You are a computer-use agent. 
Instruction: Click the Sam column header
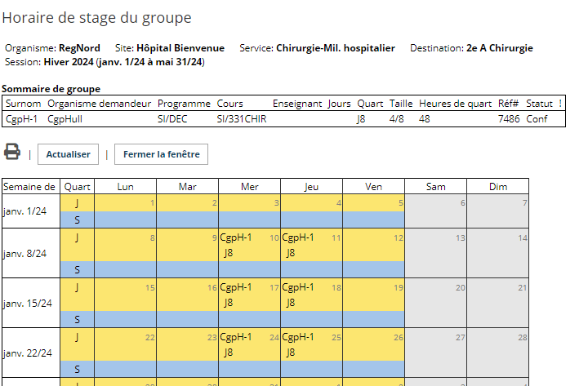(436, 187)
